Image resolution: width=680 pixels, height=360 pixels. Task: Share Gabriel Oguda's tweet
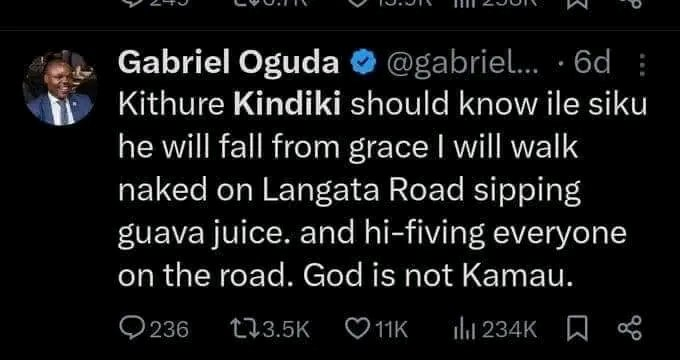[x=630, y=329]
